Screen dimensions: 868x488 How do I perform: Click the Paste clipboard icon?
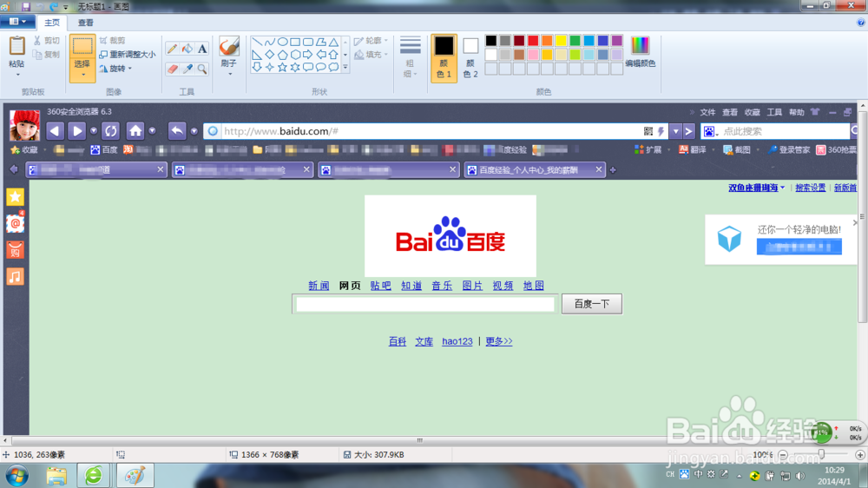[17, 47]
